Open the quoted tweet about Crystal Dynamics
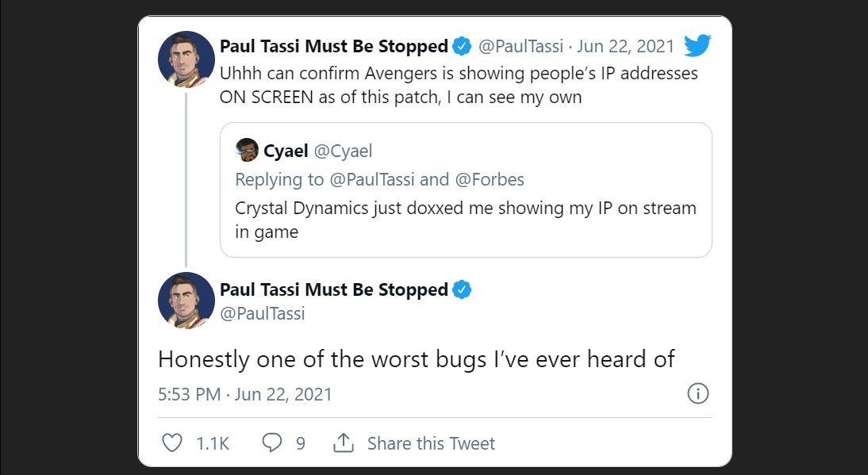 point(465,209)
